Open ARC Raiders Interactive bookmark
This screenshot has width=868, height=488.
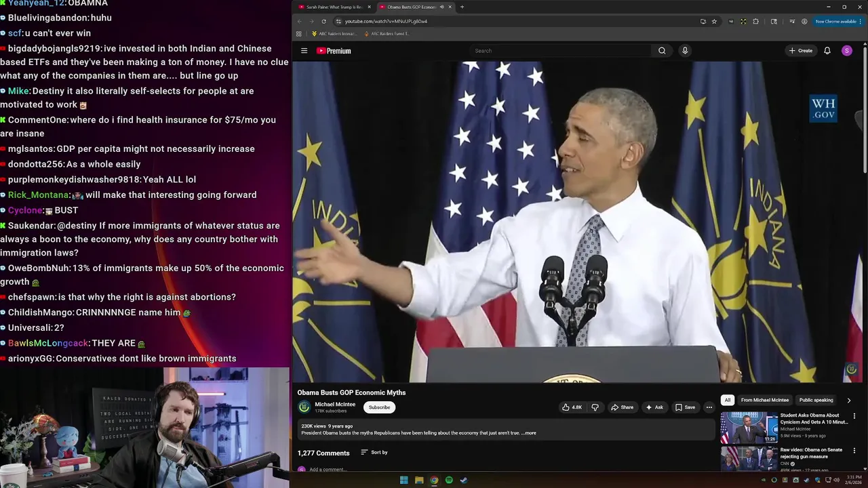(x=334, y=33)
